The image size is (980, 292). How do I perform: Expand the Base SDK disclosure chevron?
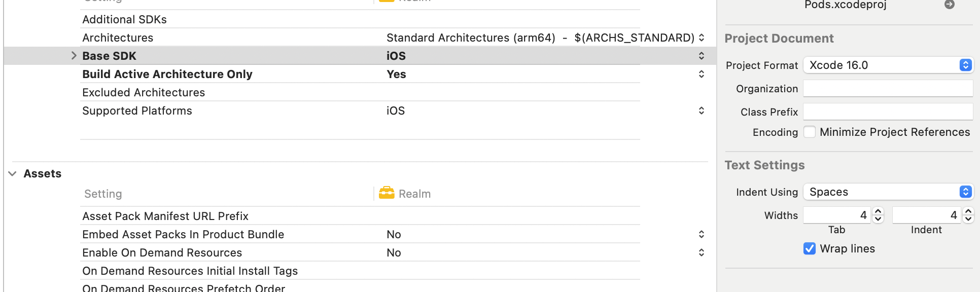coord(74,56)
